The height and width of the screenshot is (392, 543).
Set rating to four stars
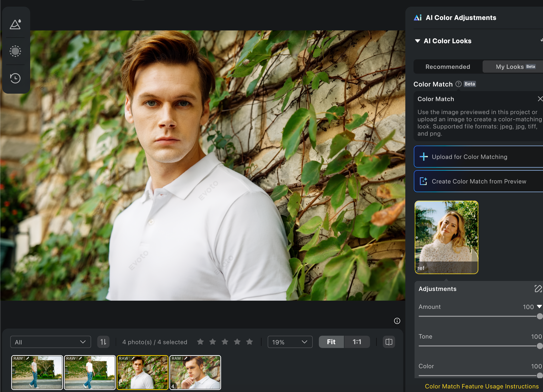coord(237,342)
